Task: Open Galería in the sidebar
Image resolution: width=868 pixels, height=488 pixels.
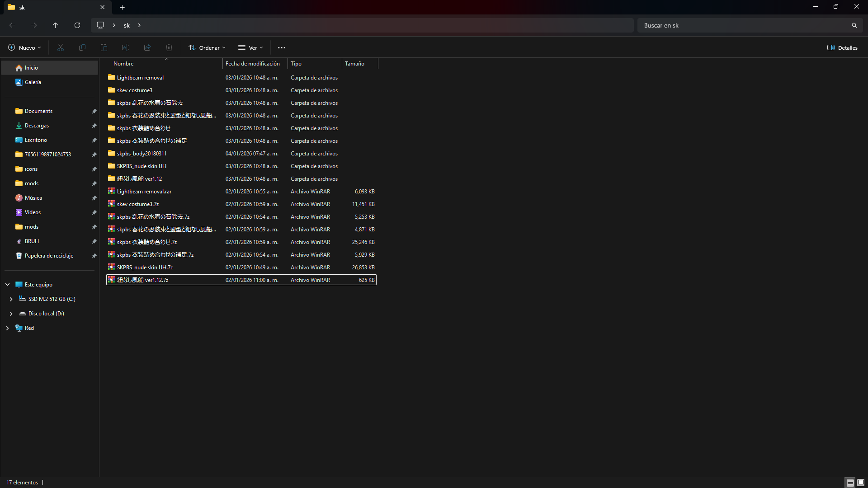Action: (50, 82)
